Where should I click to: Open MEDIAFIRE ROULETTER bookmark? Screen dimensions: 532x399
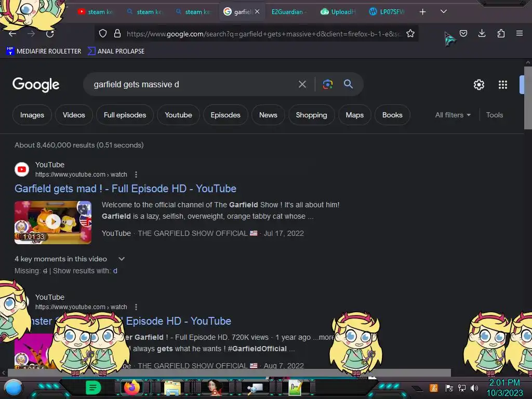(x=44, y=51)
